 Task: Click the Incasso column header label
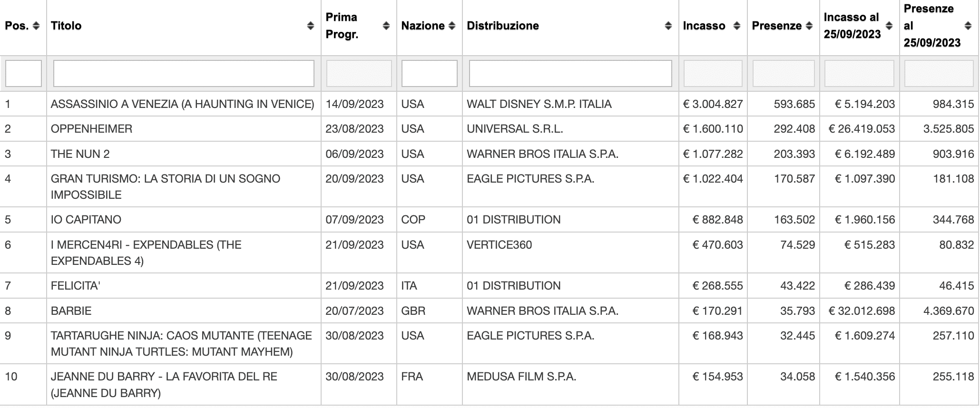coord(704,26)
